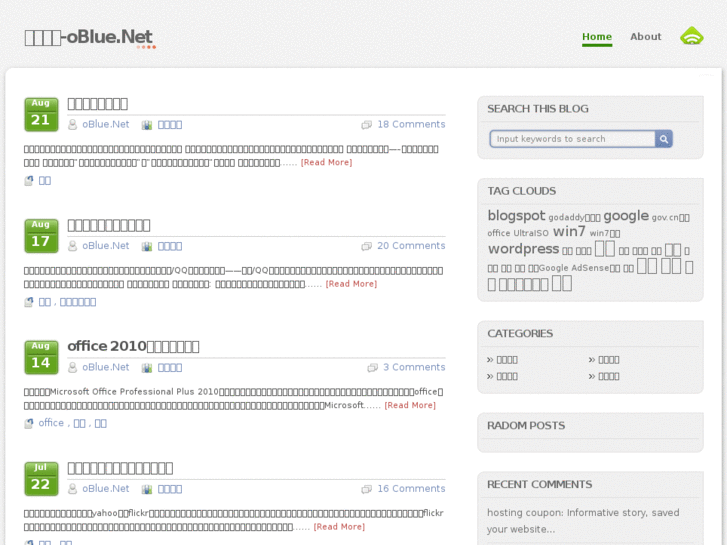Go to the Home menu item
Screen dimensions: 727x545
point(597,37)
